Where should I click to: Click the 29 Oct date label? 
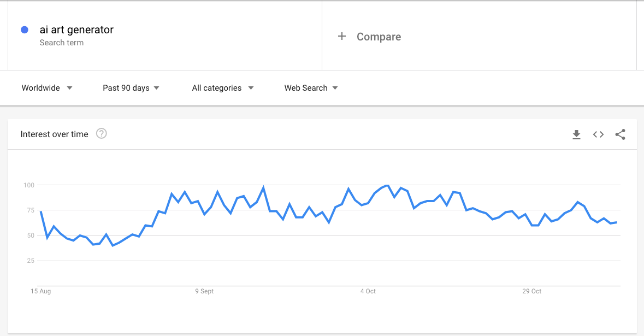click(x=531, y=291)
